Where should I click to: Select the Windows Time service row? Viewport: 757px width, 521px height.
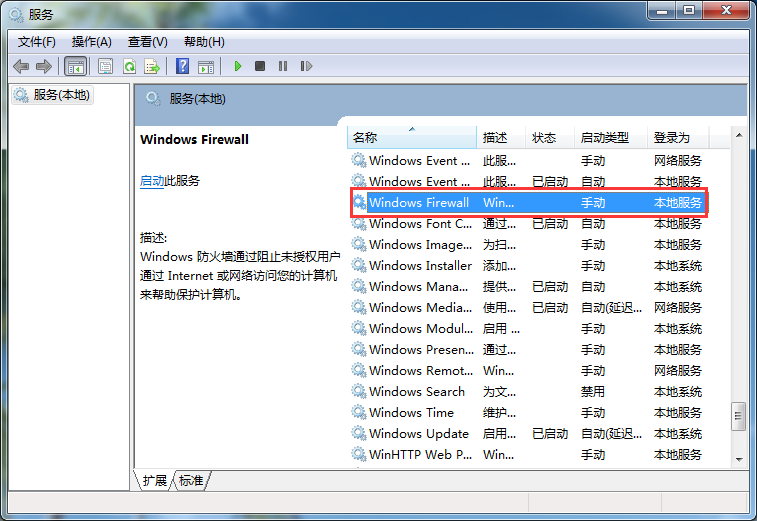[x=528, y=413]
